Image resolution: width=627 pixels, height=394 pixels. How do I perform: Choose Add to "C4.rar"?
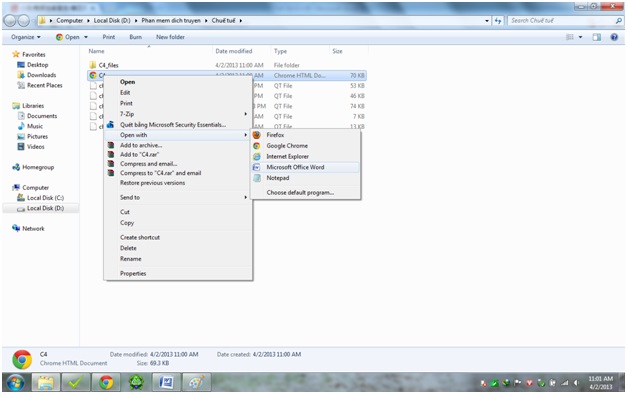pyautogui.click(x=178, y=154)
